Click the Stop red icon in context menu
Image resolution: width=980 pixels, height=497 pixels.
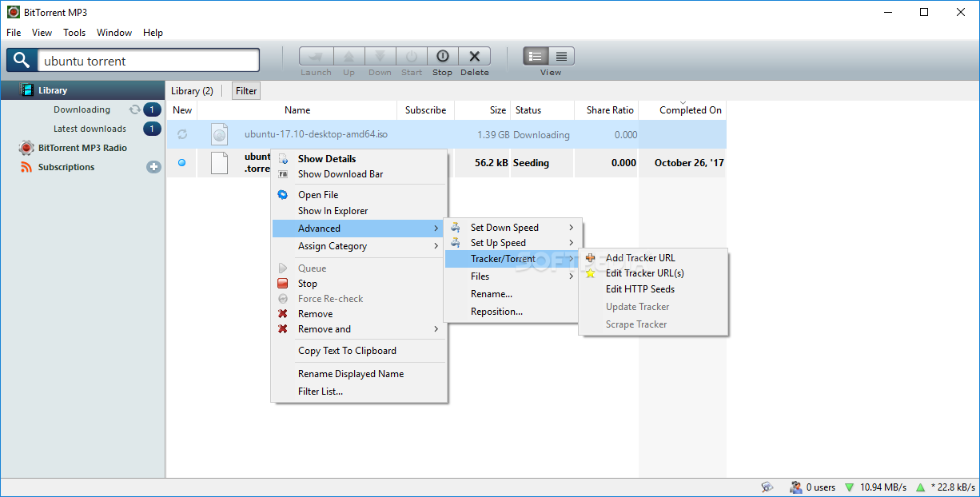(x=282, y=284)
